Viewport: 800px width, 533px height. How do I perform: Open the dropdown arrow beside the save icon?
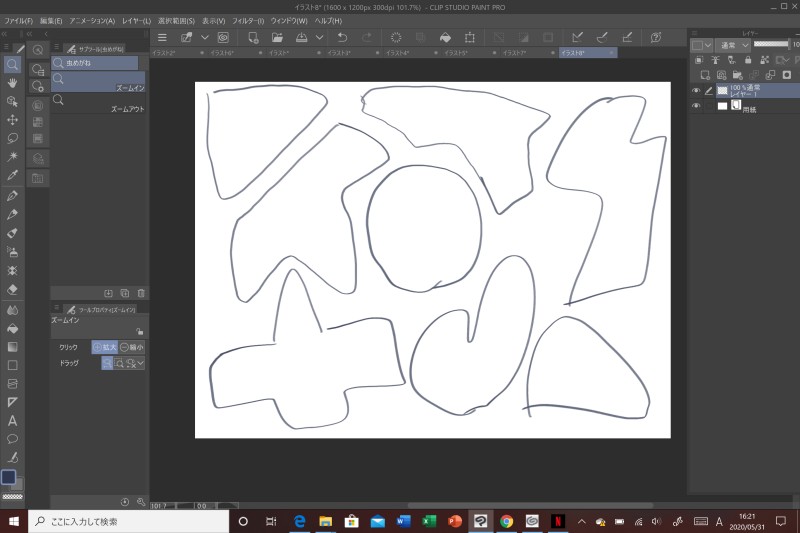[x=320, y=37]
